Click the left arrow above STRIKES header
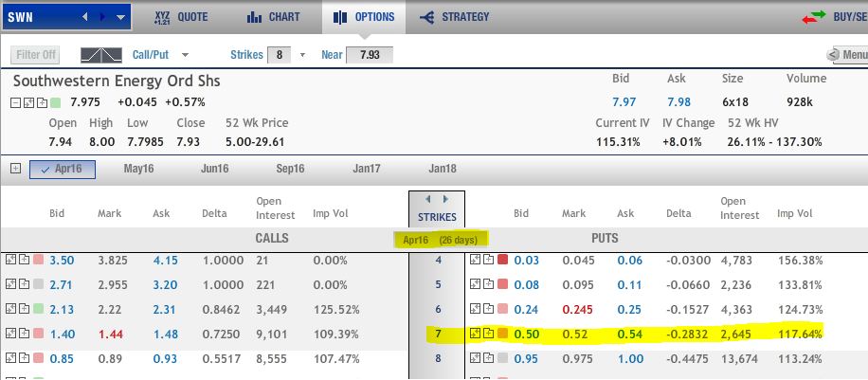The image size is (868, 380). (x=427, y=199)
